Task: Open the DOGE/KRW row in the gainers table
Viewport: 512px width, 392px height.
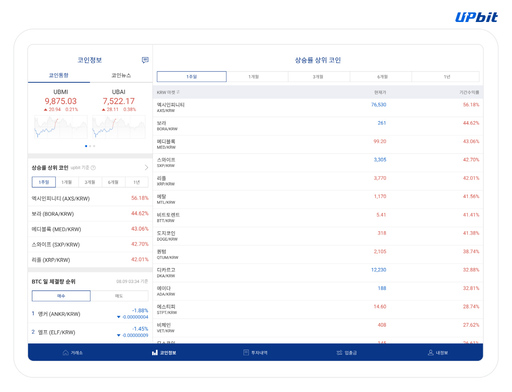Action: click(x=318, y=236)
